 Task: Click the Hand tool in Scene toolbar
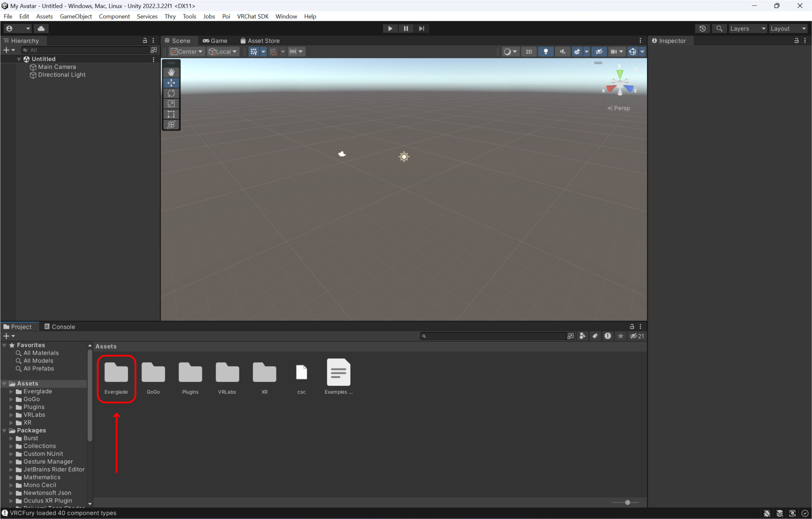[171, 71]
